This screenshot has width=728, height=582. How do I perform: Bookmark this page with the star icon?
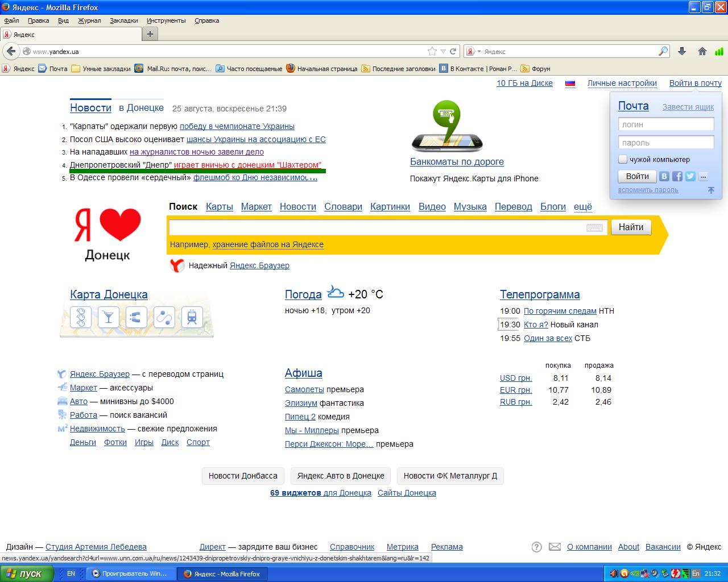tap(432, 51)
